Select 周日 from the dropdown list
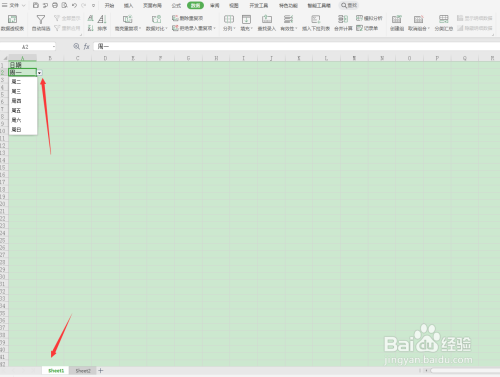Image resolution: width=500 pixels, height=377 pixels. (x=23, y=130)
